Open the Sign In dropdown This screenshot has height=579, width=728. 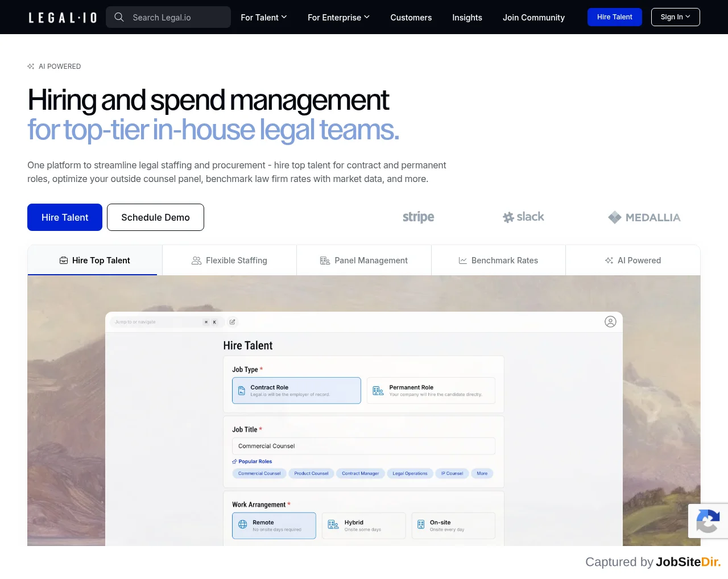(676, 17)
